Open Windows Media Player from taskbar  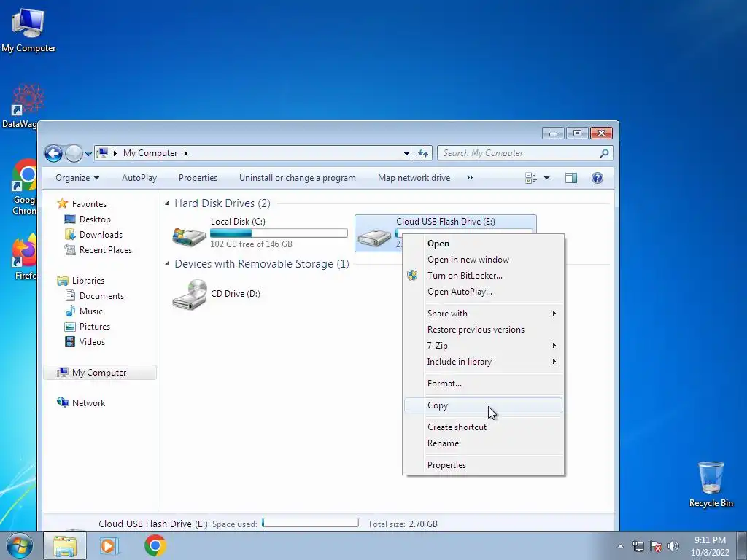tap(109, 545)
